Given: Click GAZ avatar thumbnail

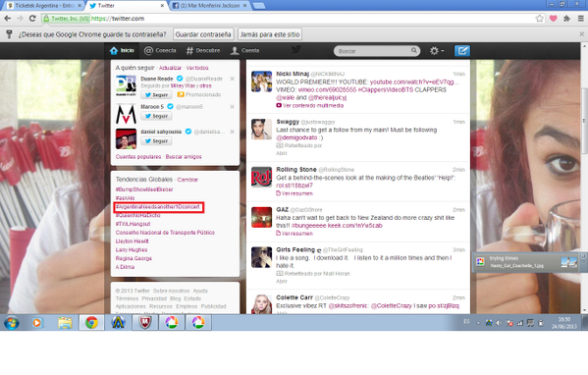Looking at the screenshot, I should pos(261,217).
